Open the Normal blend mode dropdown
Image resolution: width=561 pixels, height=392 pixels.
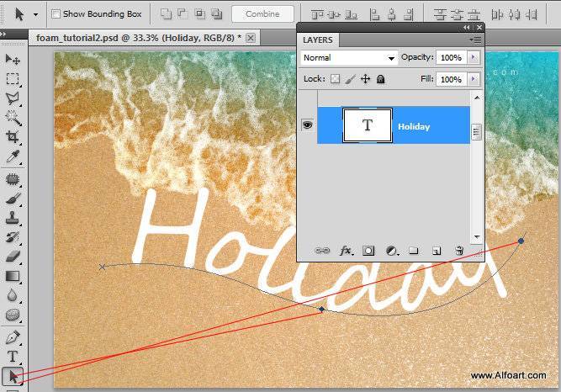tap(348, 58)
